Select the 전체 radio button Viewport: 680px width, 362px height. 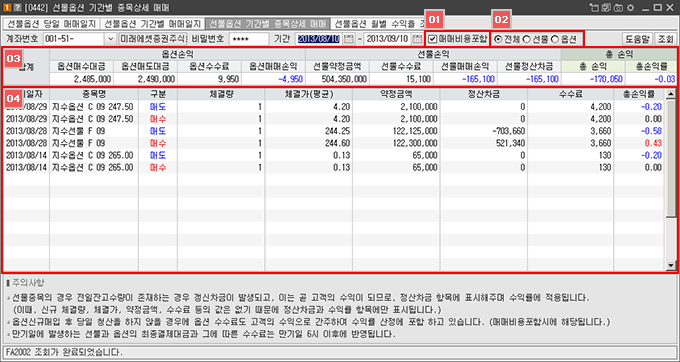pyautogui.click(x=498, y=39)
